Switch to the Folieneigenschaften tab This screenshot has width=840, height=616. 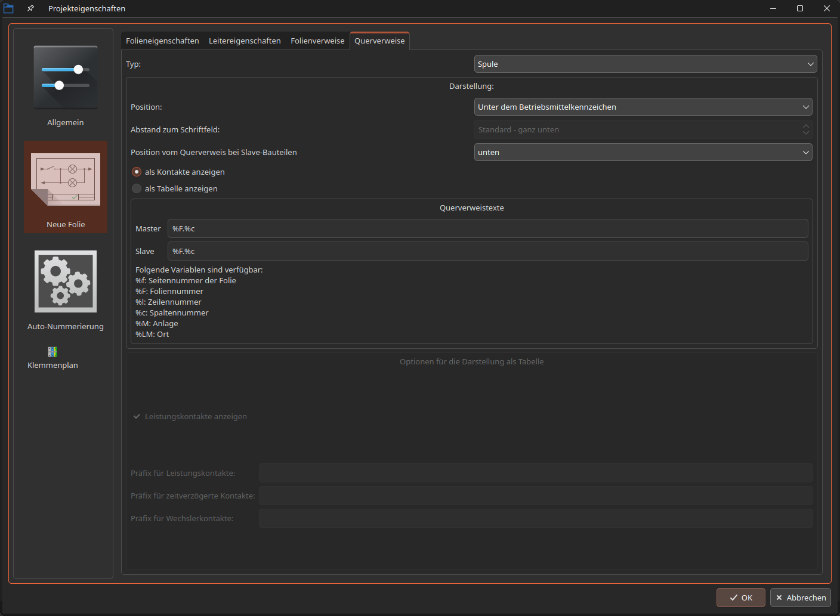162,41
